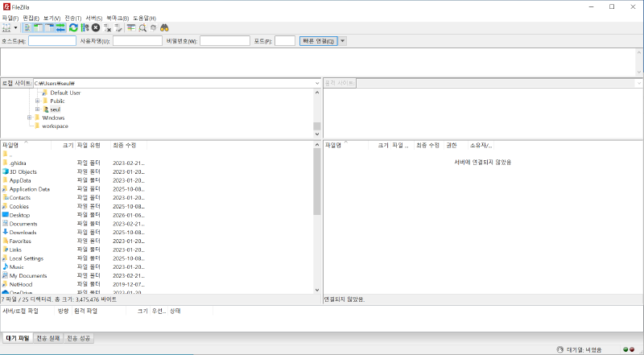Open the Site Manager icon
Viewport: 644px width, 355px height.
pos(6,27)
